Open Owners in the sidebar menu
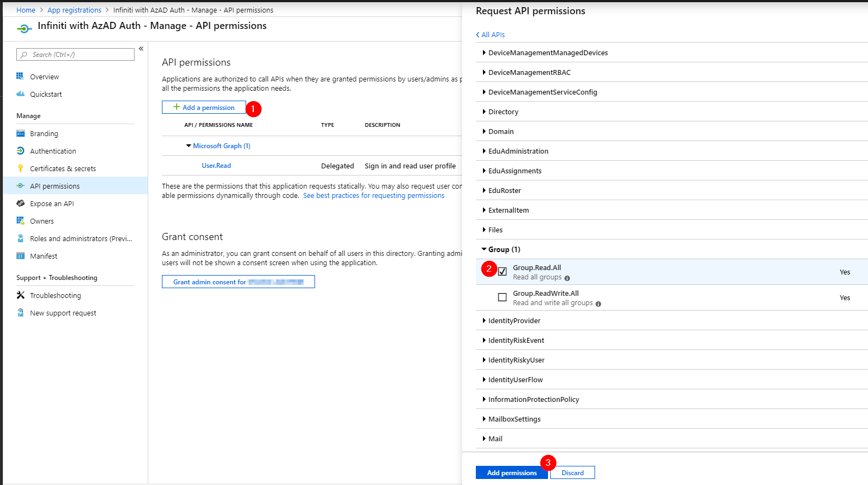The height and width of the screenshot is (485, 868). pos(42,221)
